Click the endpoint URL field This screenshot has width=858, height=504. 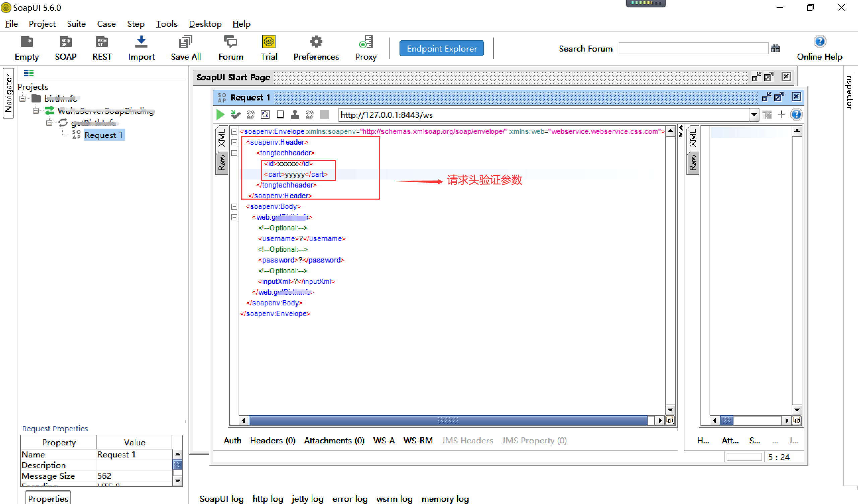(544, 115)
